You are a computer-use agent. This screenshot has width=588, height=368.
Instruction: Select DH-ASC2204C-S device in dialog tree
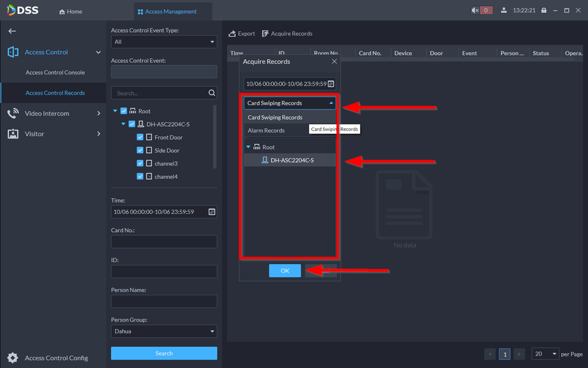(291, 160)
